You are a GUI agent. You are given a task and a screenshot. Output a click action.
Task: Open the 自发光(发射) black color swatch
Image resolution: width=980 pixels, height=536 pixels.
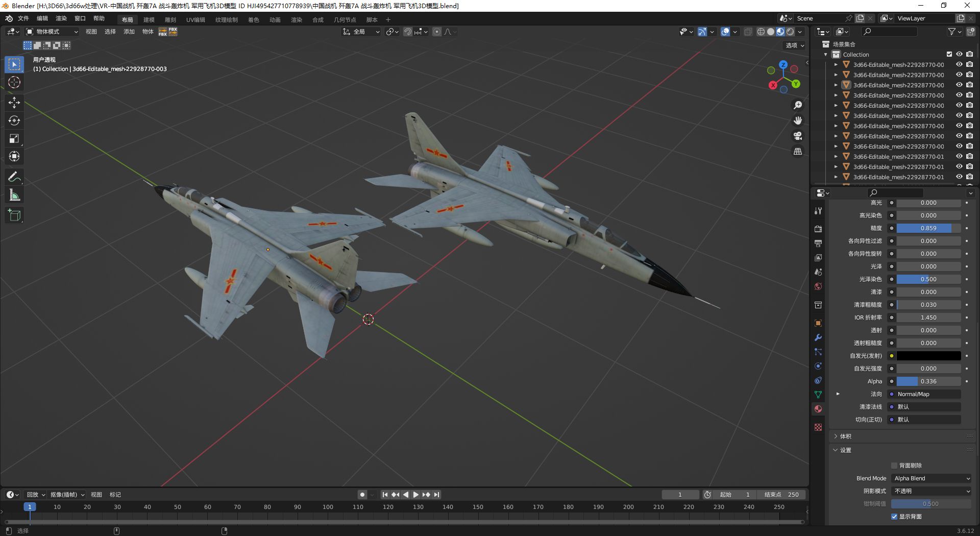pos(929,356)
